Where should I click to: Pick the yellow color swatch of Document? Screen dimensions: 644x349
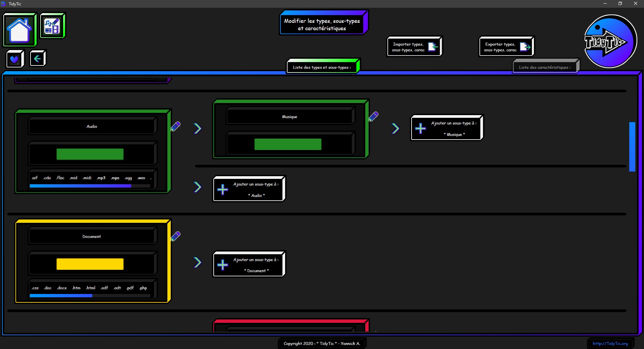click(90, 264)
